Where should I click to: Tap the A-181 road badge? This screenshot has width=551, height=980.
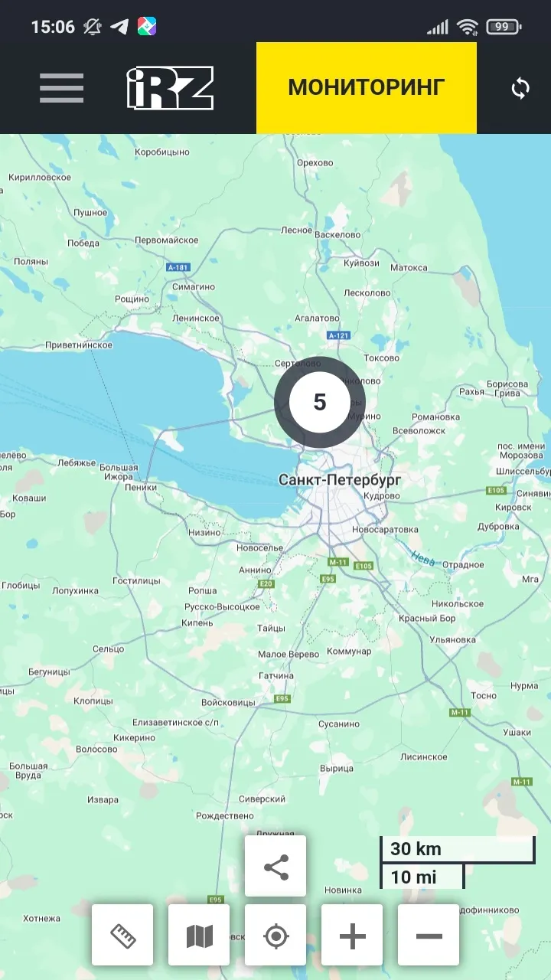(178, 267)
